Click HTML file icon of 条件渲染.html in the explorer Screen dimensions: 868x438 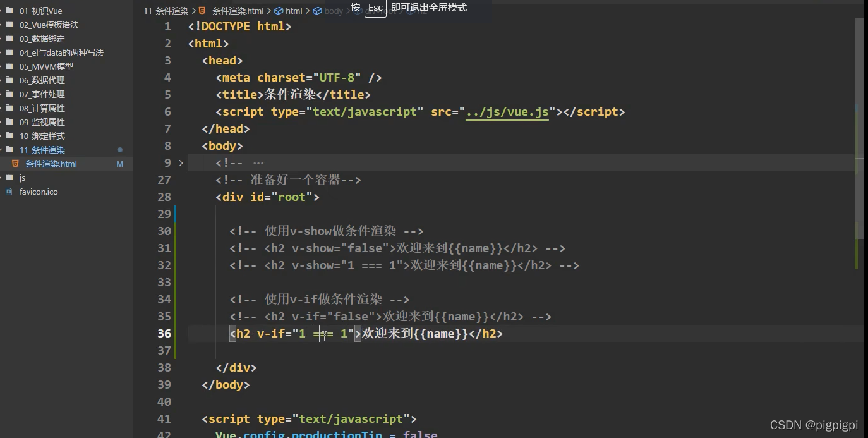16,164
